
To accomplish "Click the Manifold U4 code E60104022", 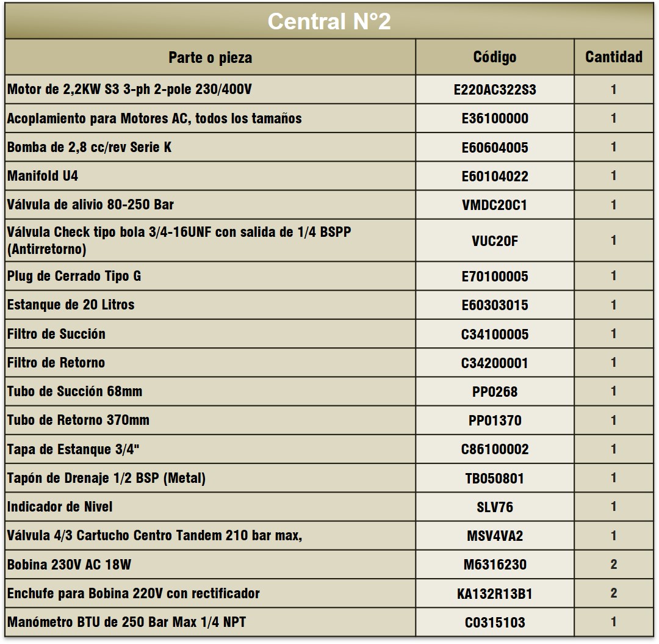I will 495,176.
